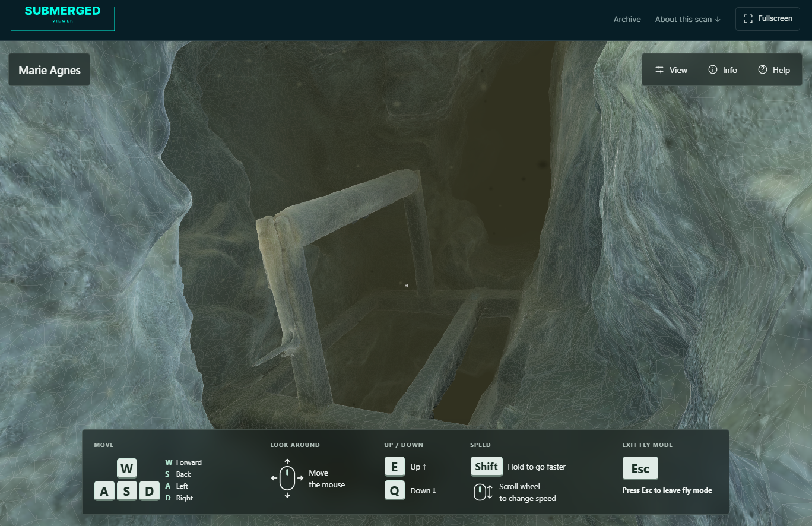Click the Help question-mark icon

763,70
